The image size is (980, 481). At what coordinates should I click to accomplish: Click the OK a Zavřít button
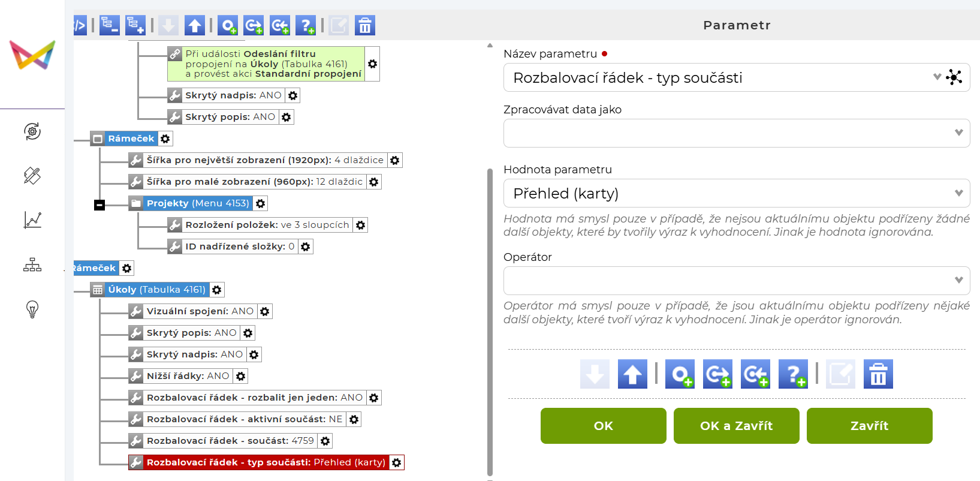click(x=736, y=426)
